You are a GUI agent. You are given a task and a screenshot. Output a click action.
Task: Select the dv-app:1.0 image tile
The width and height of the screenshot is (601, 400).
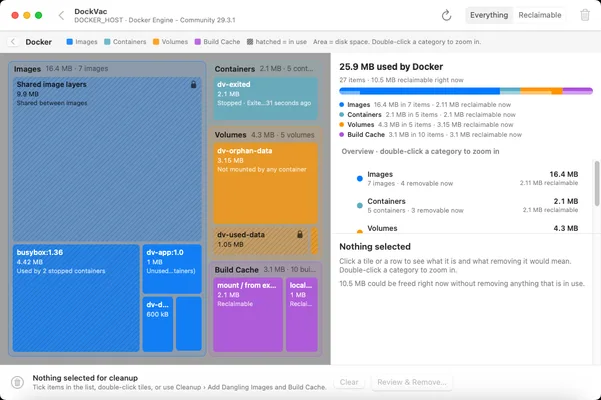coord(172,269)
